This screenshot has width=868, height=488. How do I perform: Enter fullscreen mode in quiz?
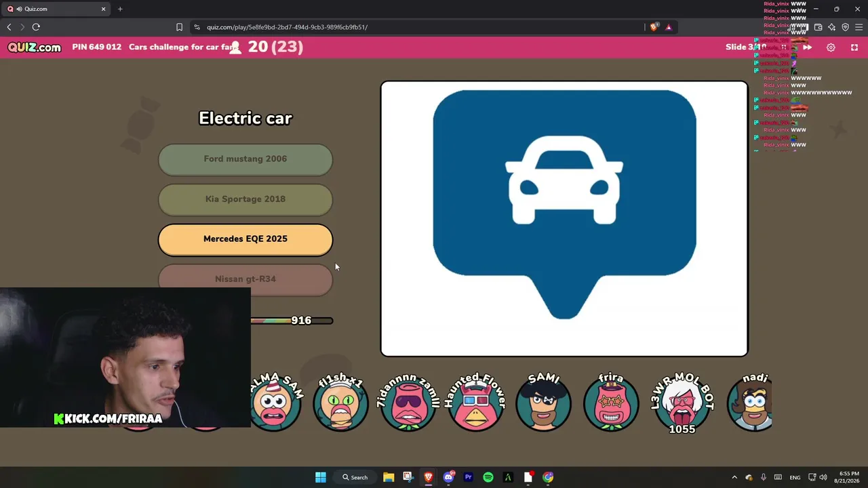(x=854, y=47)
